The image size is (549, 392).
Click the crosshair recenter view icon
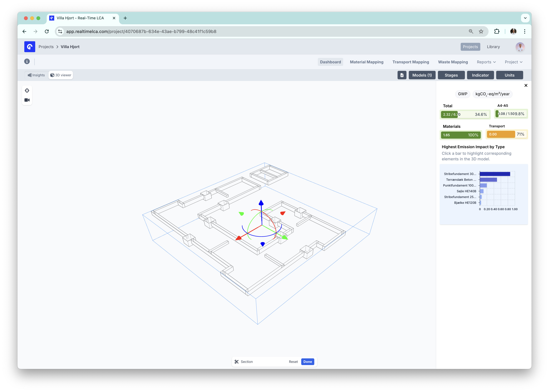pos(27,90)
